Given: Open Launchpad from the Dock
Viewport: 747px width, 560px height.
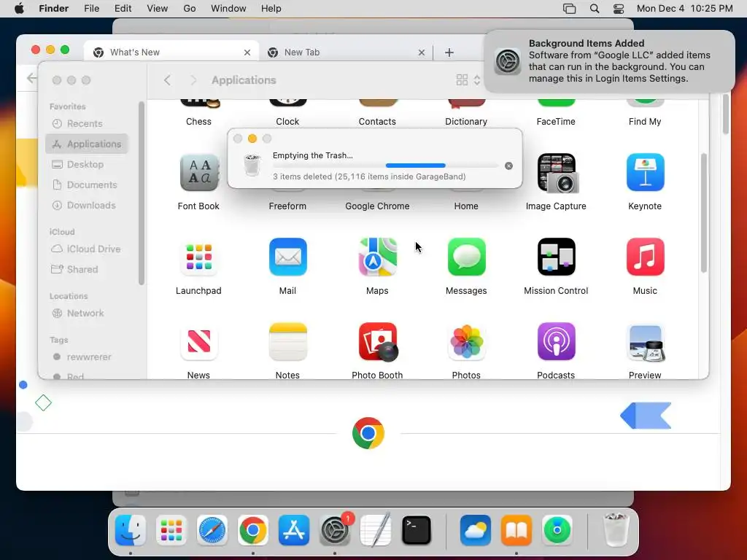Looking at the screenshot, I should pyautogui.click(x=171, y=530).
